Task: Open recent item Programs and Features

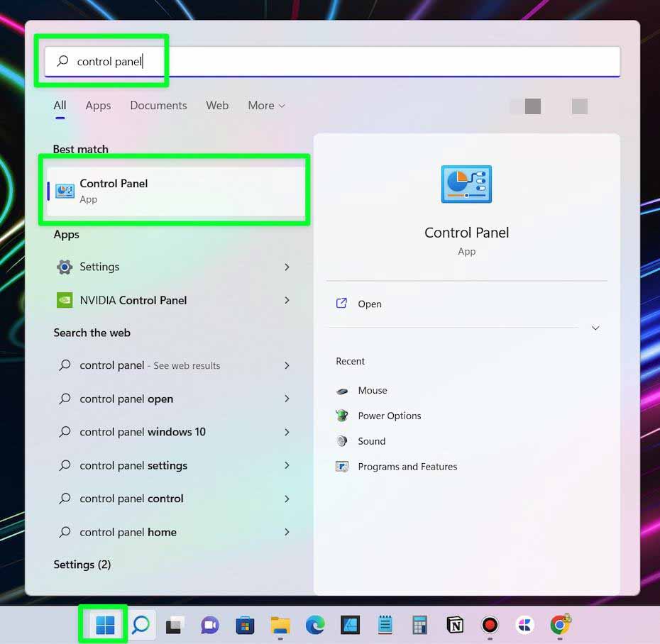Action: coord(407,467)
